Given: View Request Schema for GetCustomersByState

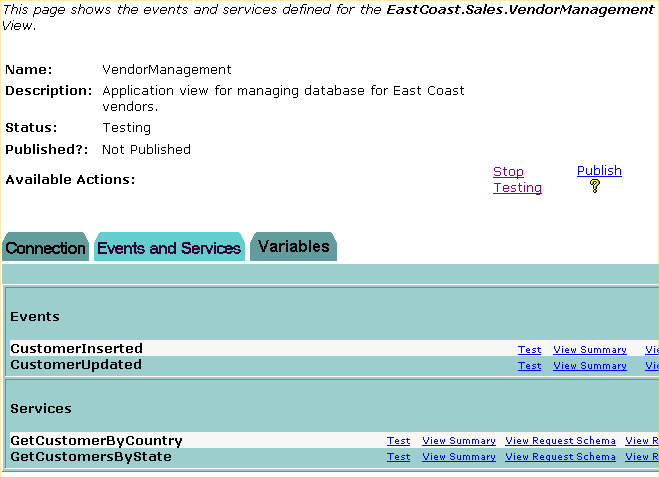Looking at the screenshot, I should pos(560,457).
